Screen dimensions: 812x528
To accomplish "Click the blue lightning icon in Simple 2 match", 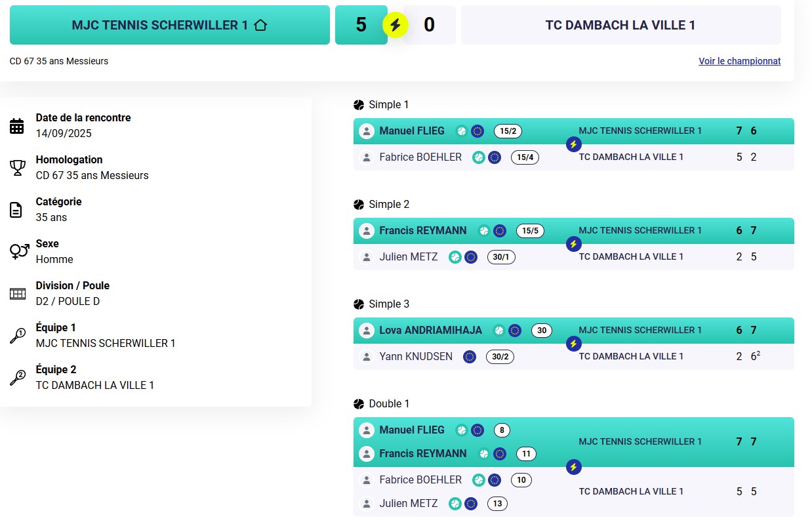I will pyautogui.click(x=573, y=244).
